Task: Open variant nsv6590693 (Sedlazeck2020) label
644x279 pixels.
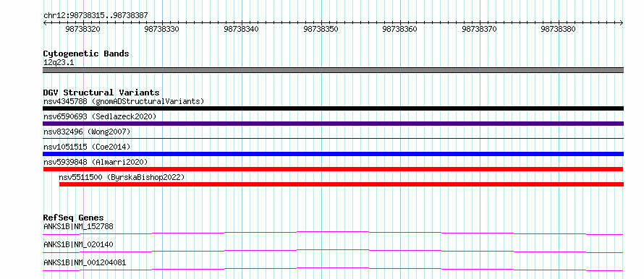Action: pos(100,116)
